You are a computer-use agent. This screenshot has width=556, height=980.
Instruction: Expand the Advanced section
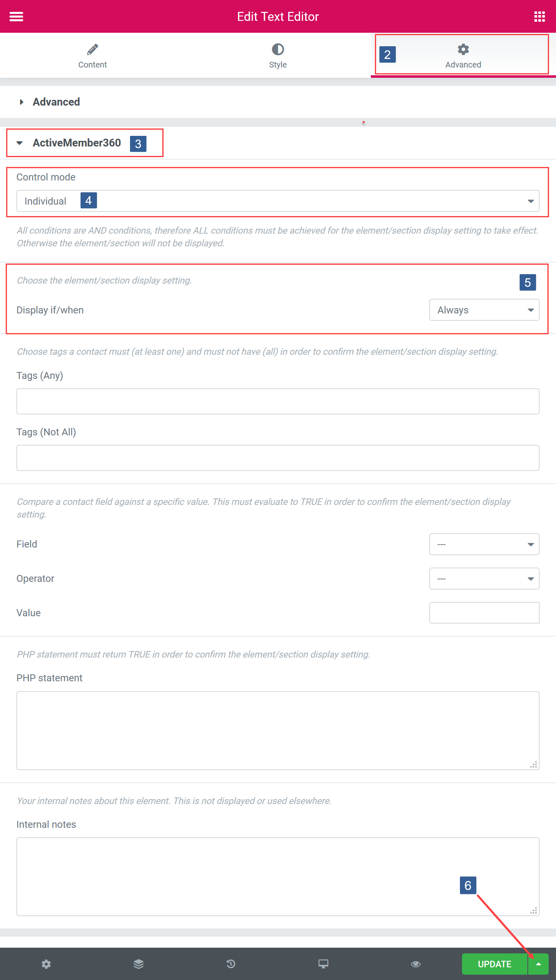[56, 102]
